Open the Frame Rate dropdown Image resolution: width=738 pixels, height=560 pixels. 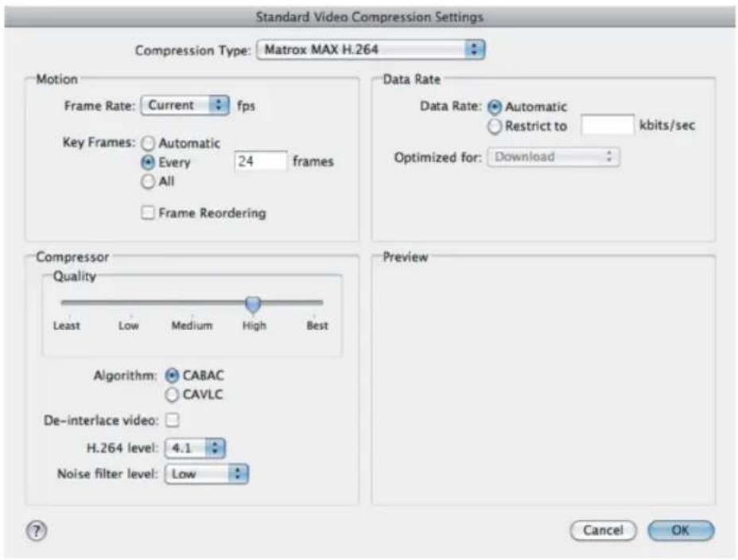(185, 105)
